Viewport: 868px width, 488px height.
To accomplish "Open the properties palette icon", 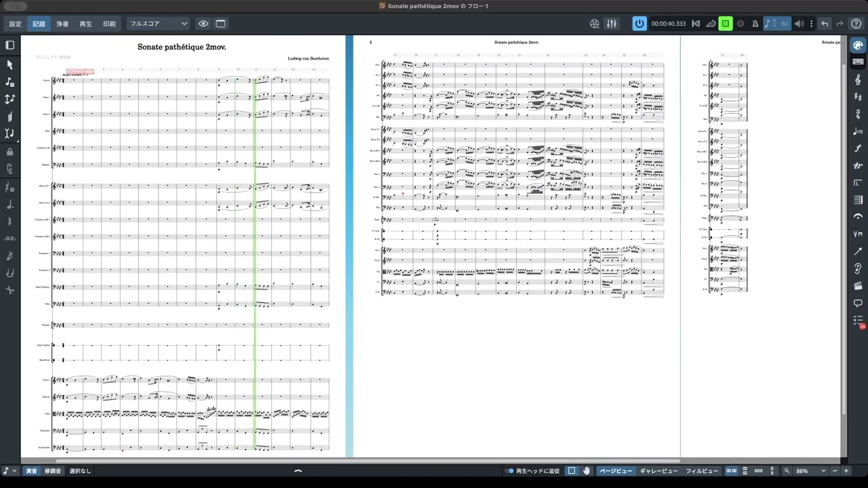I will [858, 45].
